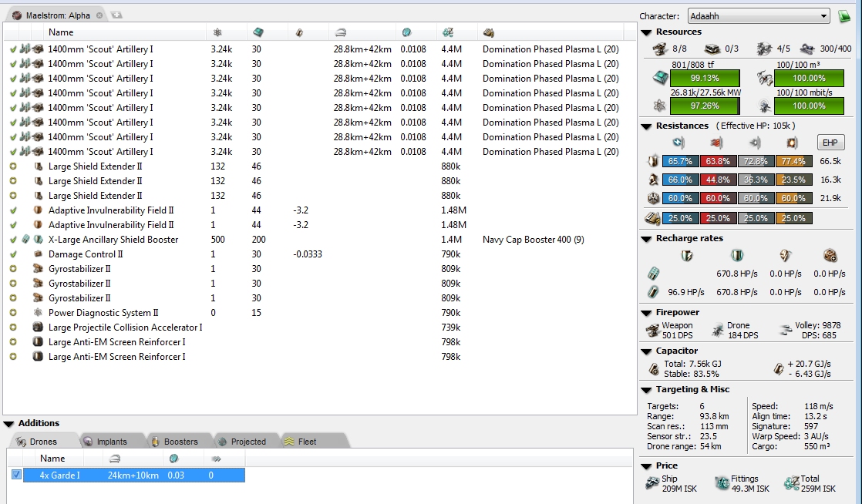Click the drone DPS icon in Firepower
The height and width of the screenshot is (504, 862).
click(x=717, y=331)
